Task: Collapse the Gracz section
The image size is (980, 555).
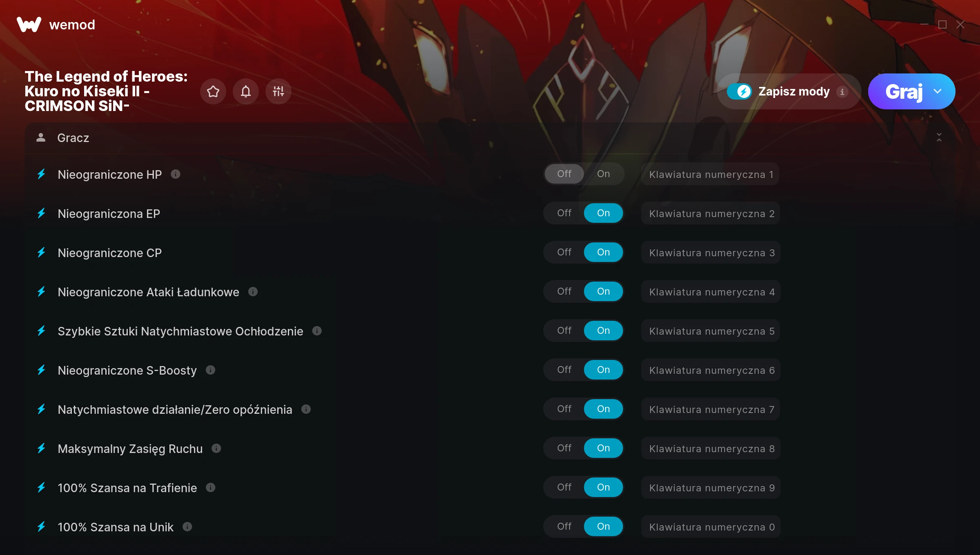Action: pos(939,138)
